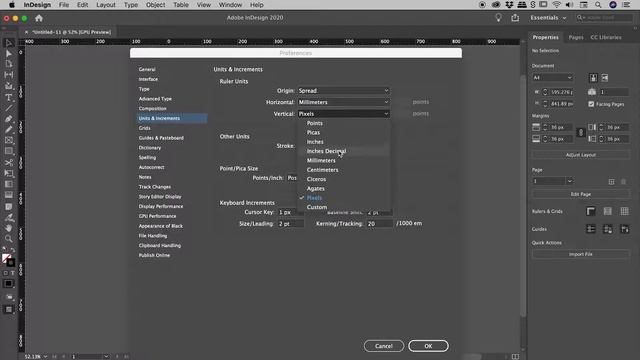Toggle the Facing Pages checkbox
The image size is (640, 360).
pos(591,104)
